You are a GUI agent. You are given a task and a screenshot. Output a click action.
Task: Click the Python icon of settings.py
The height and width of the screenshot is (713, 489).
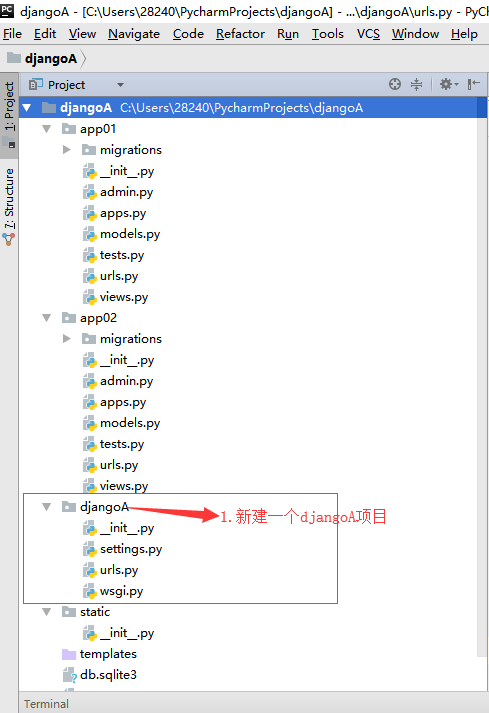coord(90,549)
